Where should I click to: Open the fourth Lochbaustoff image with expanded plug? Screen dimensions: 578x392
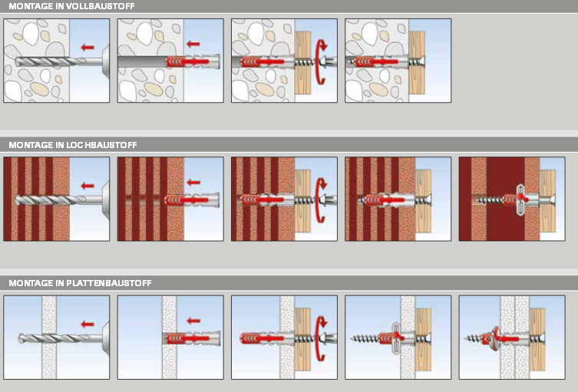[x=398, y=199]
